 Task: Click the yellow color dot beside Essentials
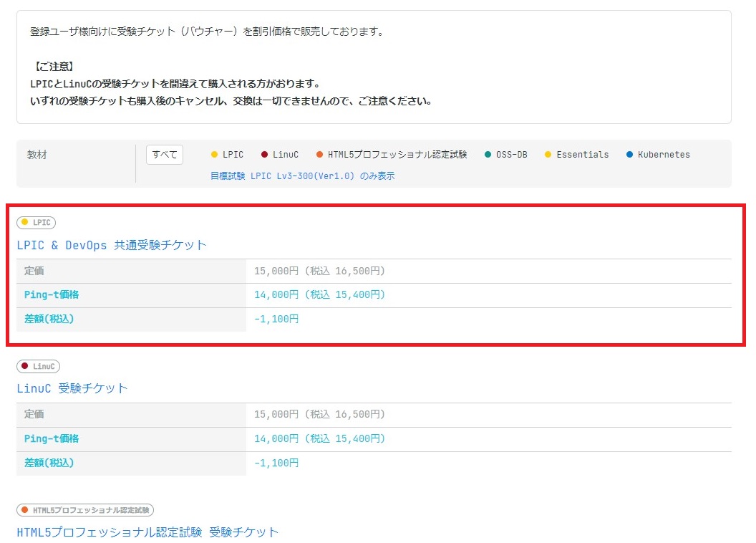547,154
